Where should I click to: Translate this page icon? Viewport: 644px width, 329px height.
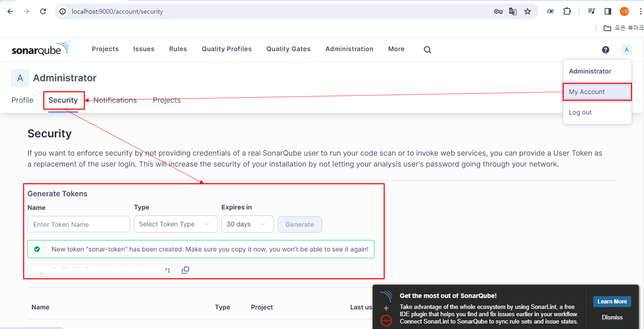[x=513, y=12]
